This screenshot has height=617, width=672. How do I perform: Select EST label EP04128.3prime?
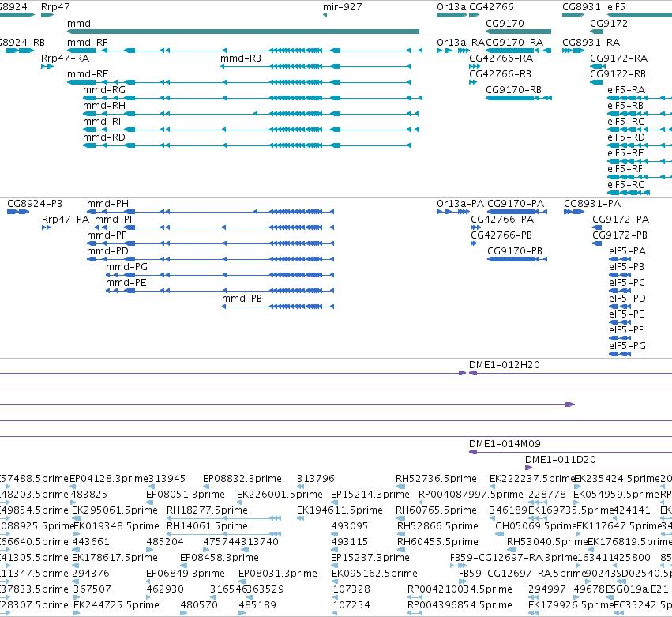tap(108, 479)
